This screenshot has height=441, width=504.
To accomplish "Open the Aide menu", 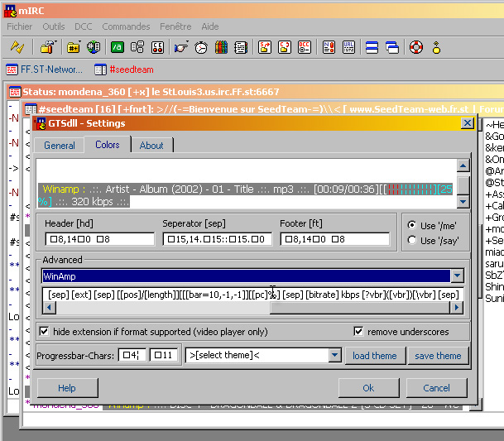I will pos(210,26).
